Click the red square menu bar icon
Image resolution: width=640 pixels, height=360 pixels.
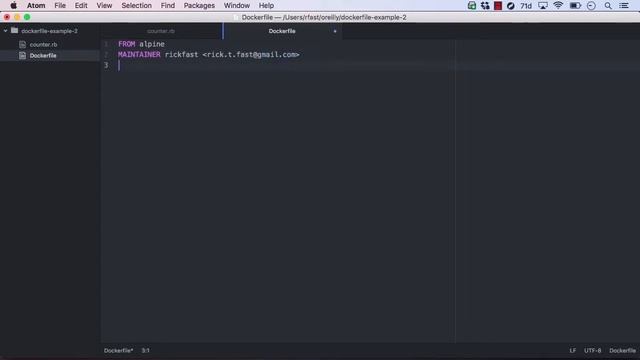[x=498, y=6]
